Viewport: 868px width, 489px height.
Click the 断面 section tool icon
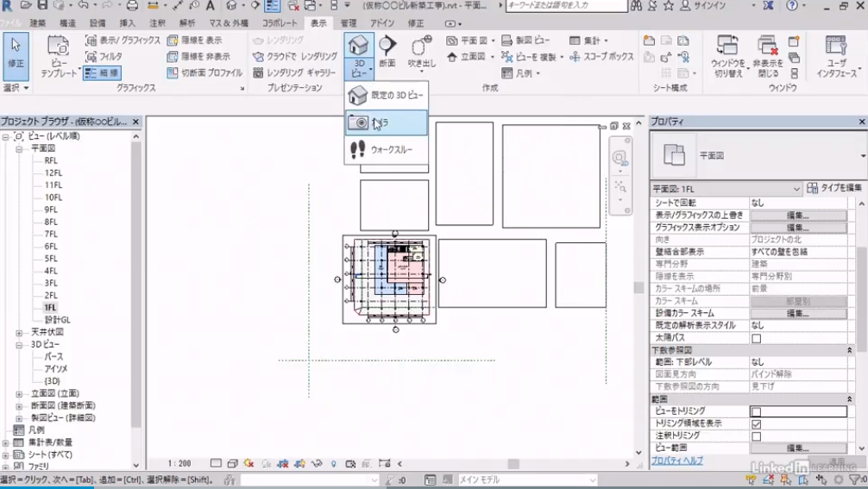click(x=387, y=52)
